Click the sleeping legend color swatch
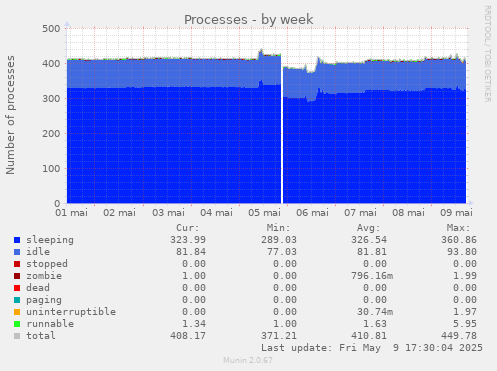497x371 pixels. pos(17,240)
